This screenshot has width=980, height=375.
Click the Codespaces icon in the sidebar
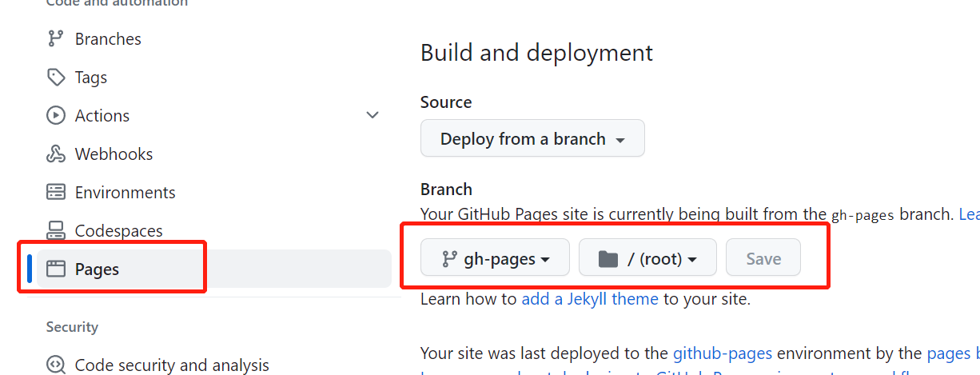pyautogui.click(x=55, y=231)
